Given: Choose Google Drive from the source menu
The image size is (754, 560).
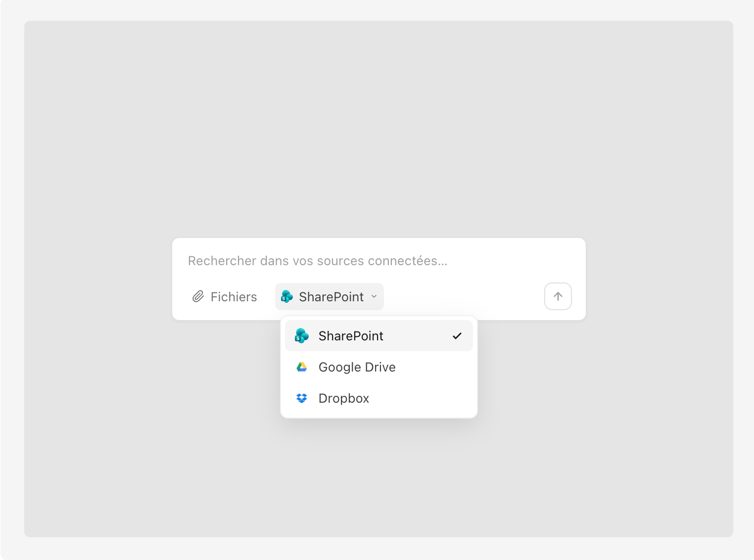Looking at the screenshot, I should 379,367.
